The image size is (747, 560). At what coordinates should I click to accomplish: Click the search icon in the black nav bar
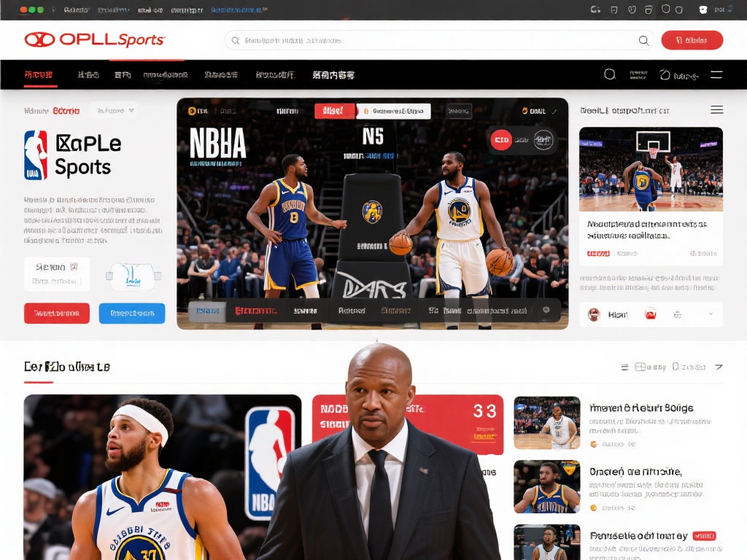[x=610, y=74]
